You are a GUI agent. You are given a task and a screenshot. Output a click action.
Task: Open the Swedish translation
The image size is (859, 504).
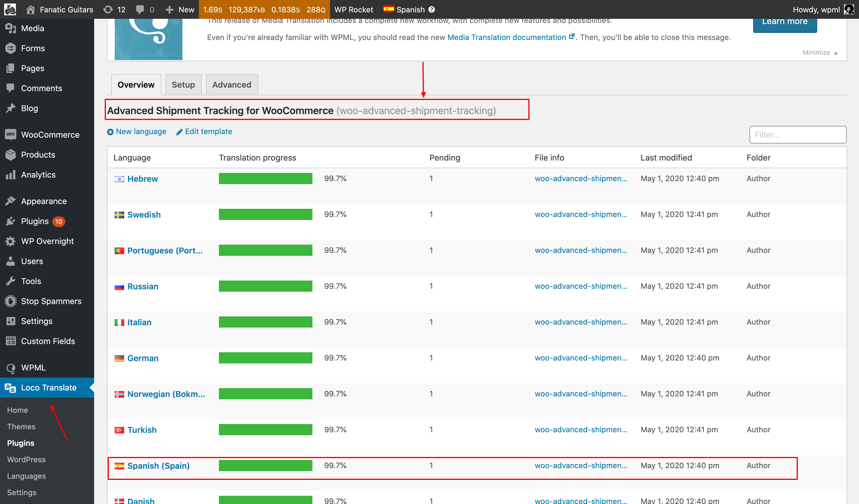[x=144, y=215]
